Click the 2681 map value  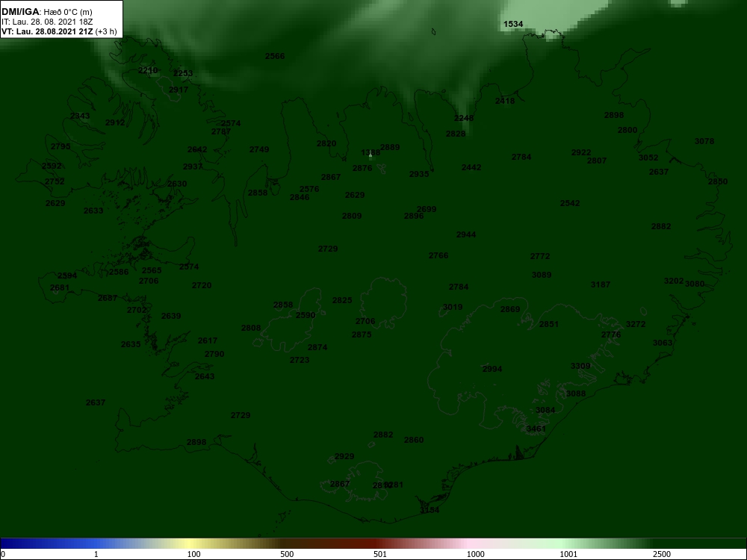[60, 287]
